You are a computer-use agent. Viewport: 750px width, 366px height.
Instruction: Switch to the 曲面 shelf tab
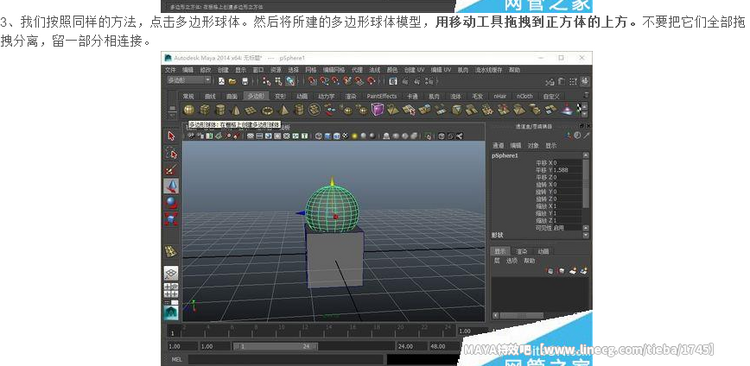point(232,96)
